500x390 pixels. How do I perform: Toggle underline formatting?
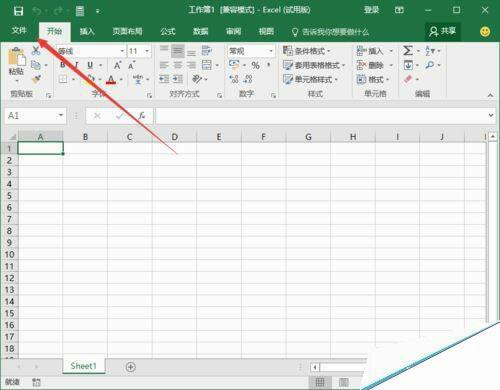click(x=90, y=65)
